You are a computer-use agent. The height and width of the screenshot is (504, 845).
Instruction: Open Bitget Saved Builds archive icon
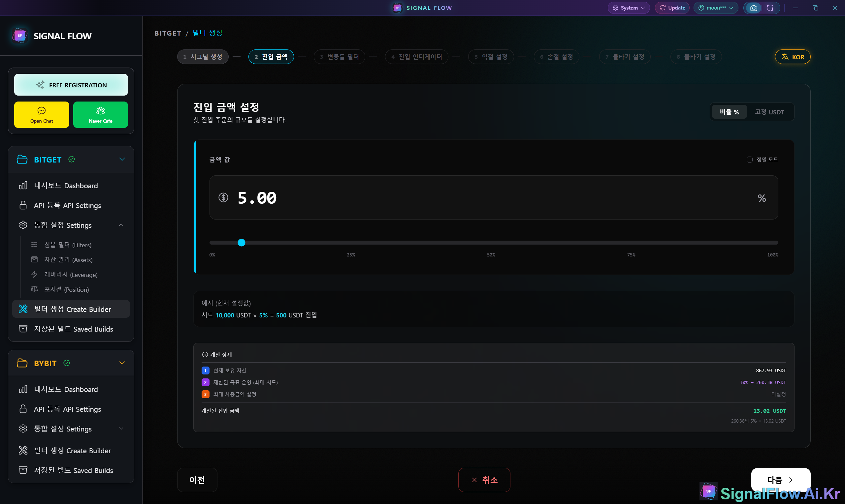(x=23, y=329)
